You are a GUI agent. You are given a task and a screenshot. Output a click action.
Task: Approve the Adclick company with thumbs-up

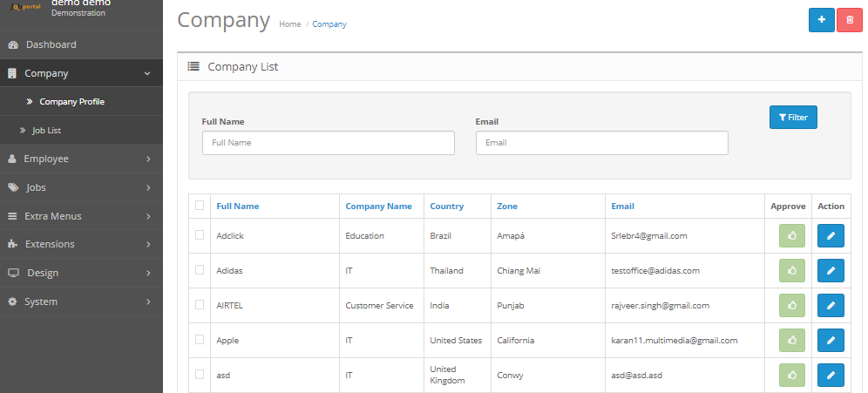[x=792, y=236]
